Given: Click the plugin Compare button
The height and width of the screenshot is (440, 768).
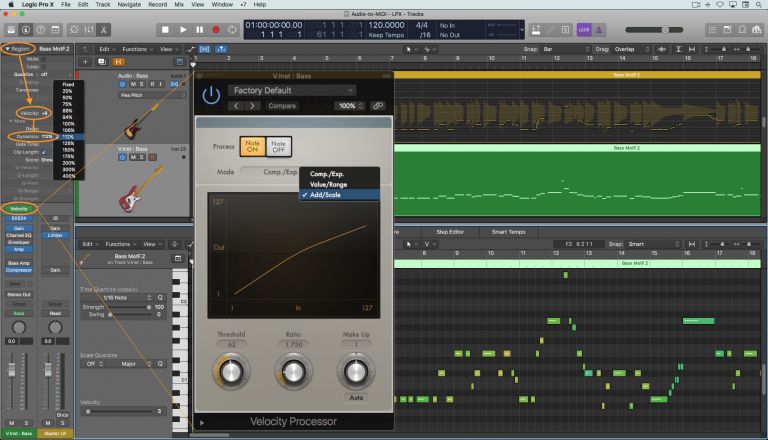Looking at the screenshot, I should click(x=282, y=106).
